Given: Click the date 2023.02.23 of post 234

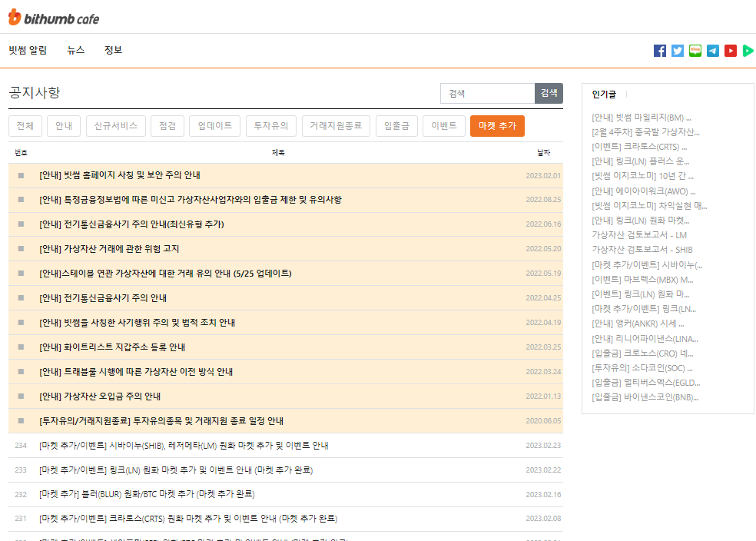Looking at the screenshot, I should coord(543,446).
